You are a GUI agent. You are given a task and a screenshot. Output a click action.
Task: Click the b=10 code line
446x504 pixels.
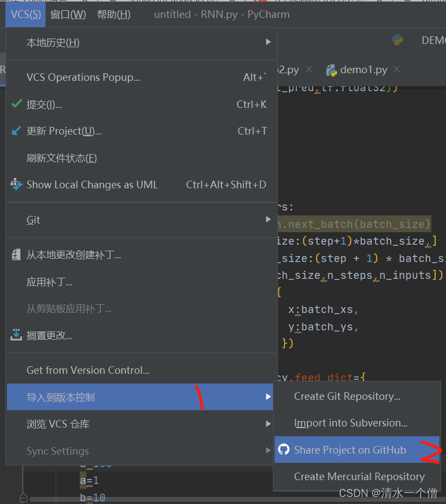93,497
